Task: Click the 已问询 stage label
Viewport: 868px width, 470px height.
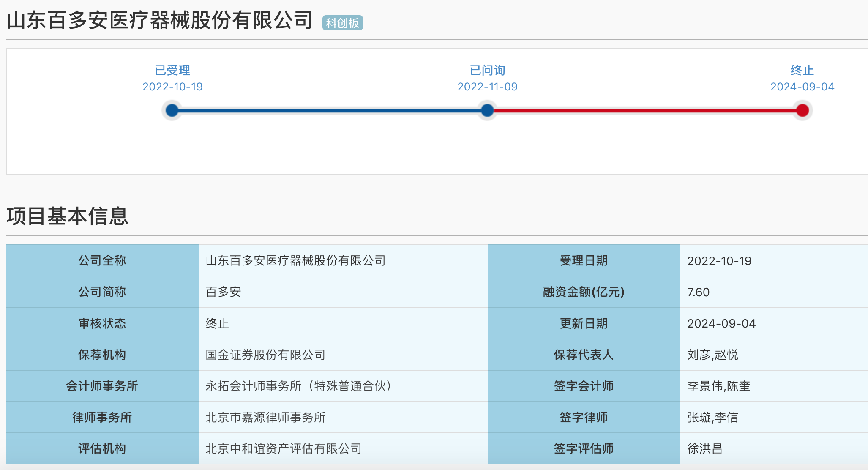Action: coord(487,70)
